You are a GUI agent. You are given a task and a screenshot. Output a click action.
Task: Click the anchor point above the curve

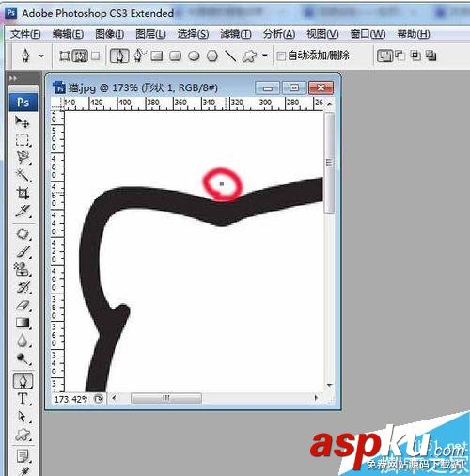click(222, 183)
